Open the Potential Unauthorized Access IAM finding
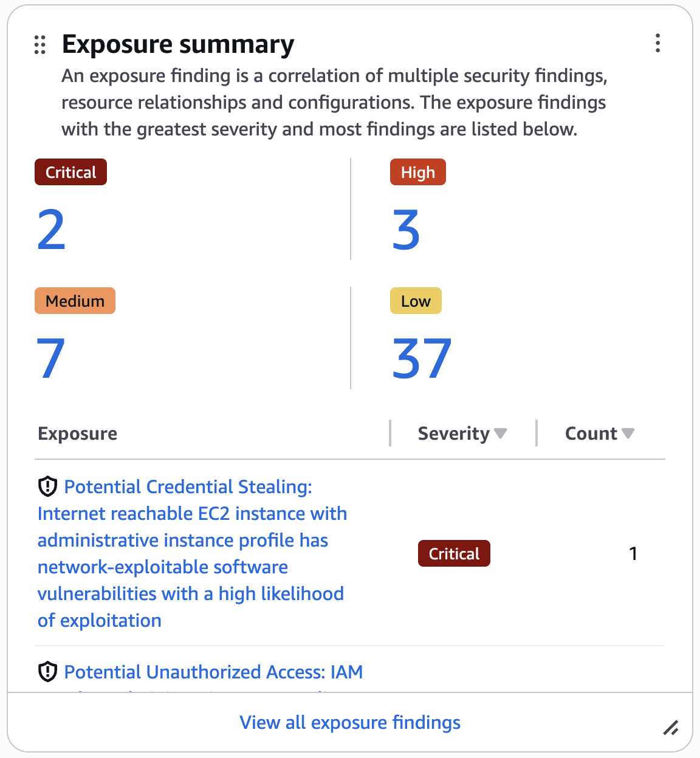 point(213,672)
